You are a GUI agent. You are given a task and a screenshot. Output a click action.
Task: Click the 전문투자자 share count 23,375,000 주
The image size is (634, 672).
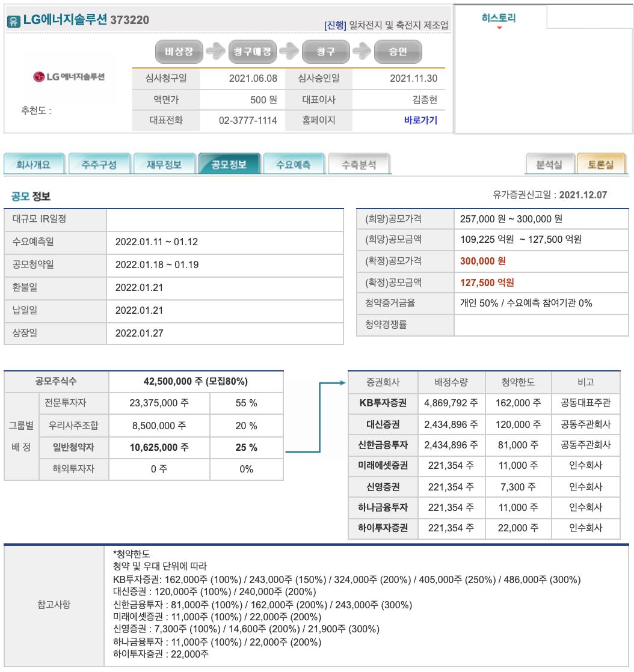click(x=159, y=403)
